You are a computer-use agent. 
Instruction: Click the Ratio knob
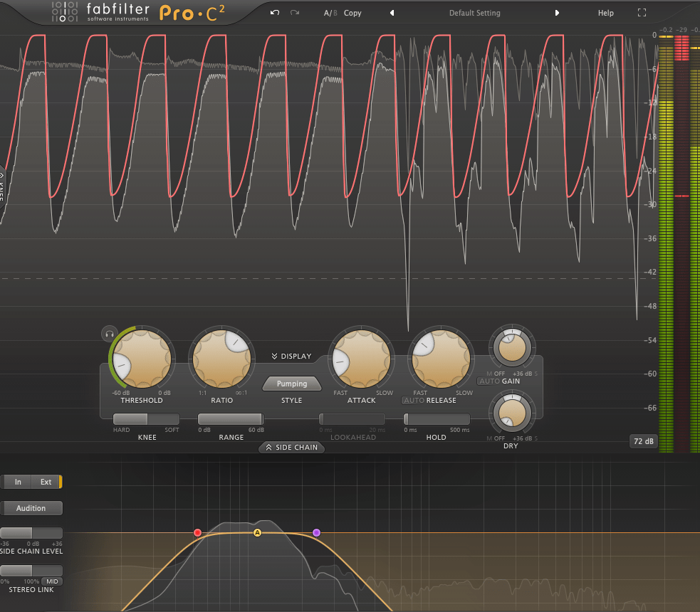(221, 359)
